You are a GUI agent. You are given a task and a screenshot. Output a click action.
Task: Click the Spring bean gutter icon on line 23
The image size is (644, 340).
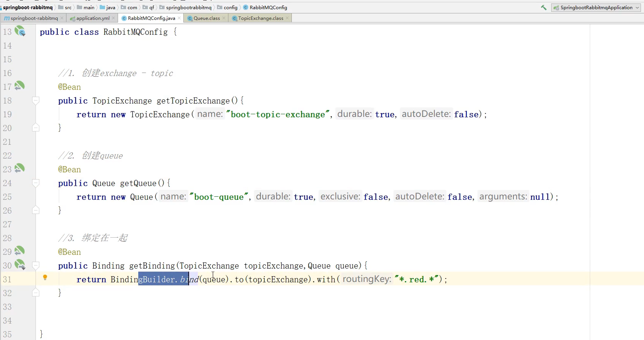[x=19, y=168]
